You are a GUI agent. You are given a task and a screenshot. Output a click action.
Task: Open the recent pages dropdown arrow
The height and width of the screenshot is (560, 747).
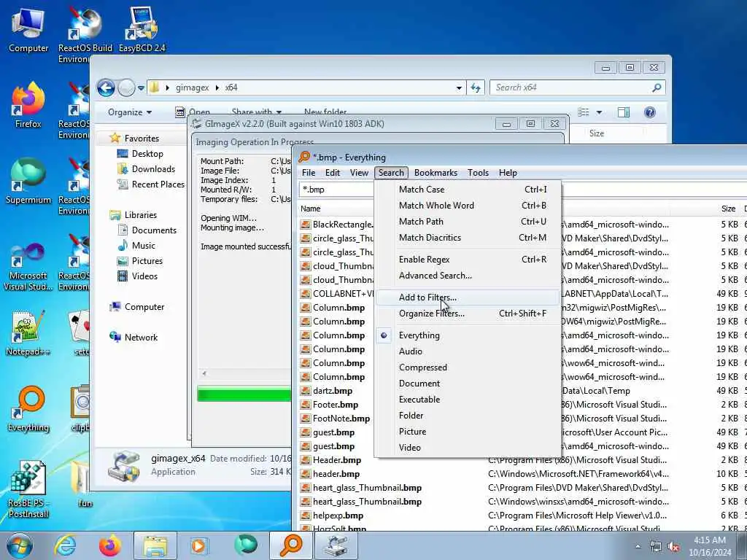141,87
